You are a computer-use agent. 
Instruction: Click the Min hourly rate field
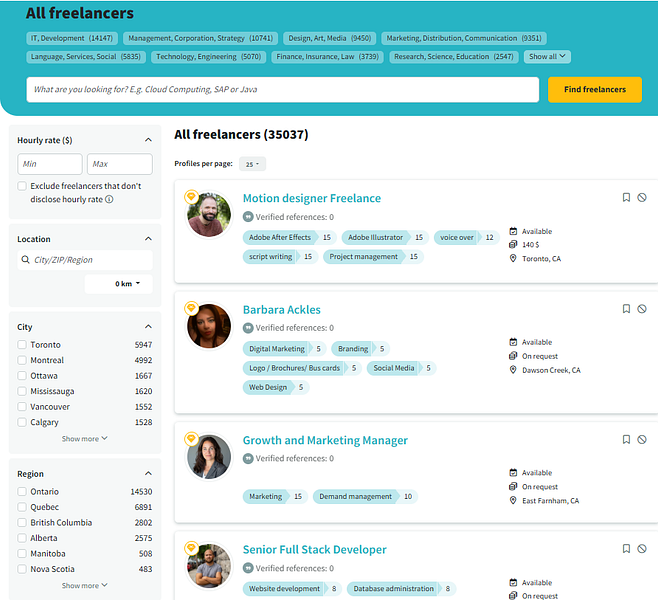click(50, 164)
